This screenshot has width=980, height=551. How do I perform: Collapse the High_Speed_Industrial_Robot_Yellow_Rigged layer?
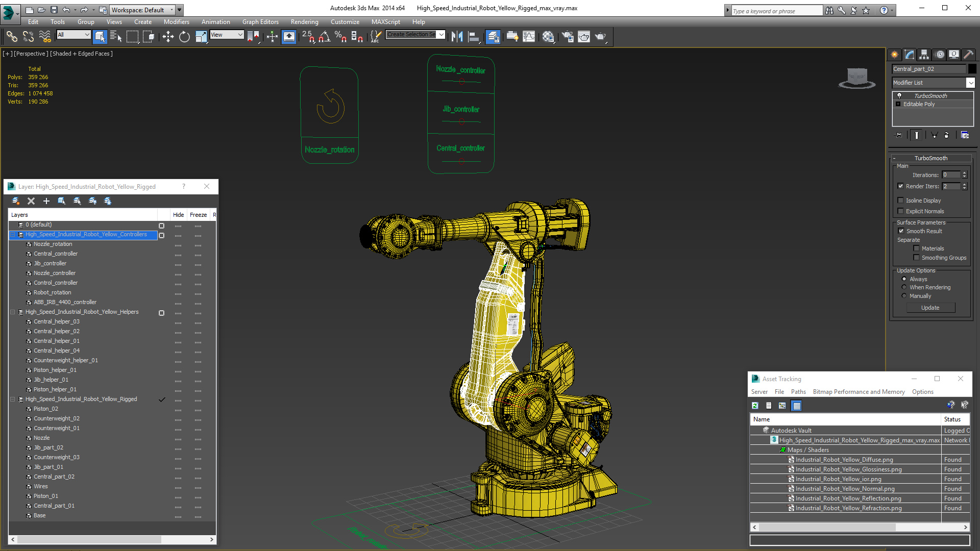(13, 399)
